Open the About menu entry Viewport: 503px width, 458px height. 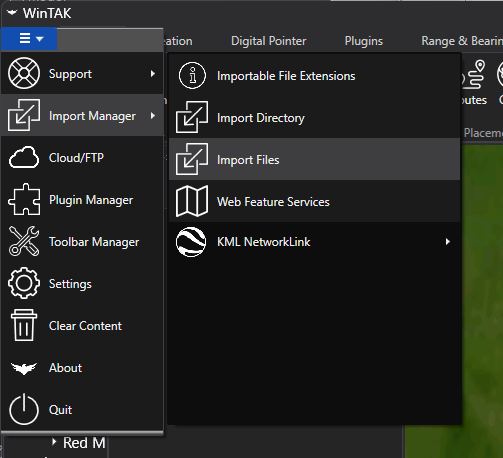click(82, 367)
